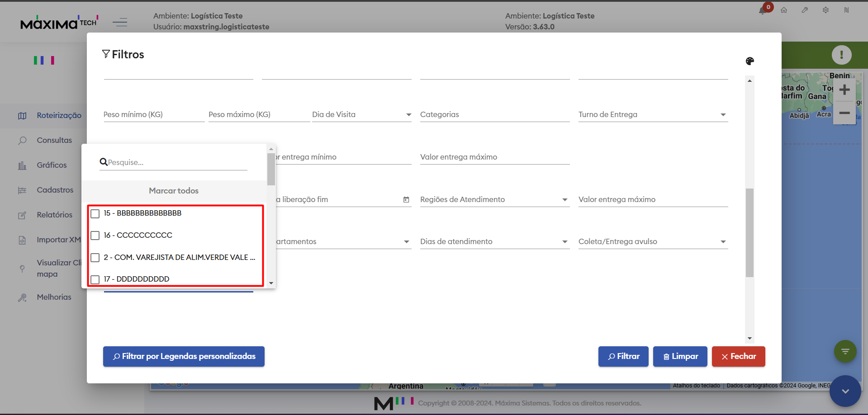Screen dimensions: 868x415
Task: Toggle the hamburger sidebar menu
Action: [x=120, y=22]
